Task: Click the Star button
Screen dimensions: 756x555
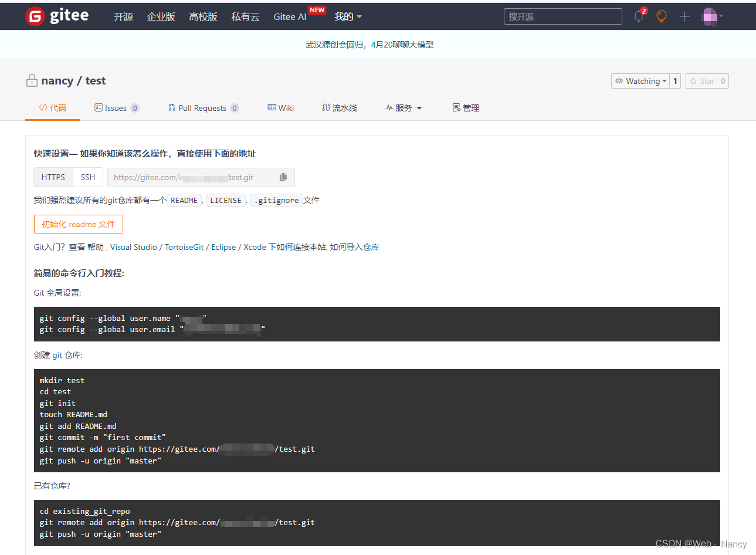Action: click(x=701, y=81)
